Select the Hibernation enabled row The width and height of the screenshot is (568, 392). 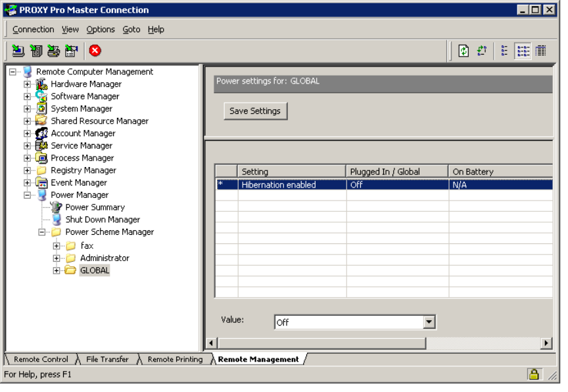(x=384, y=184)
